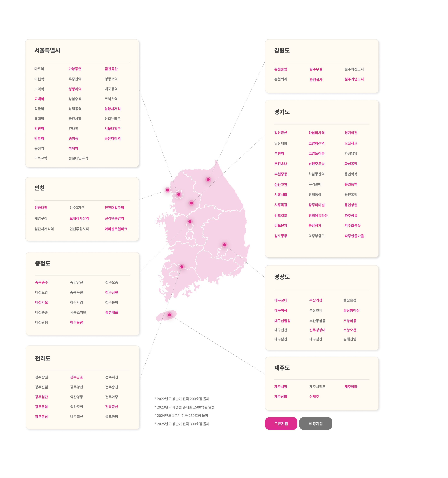
Task: Click 숭실대입구역 store name
Action: tap(78, 158)
